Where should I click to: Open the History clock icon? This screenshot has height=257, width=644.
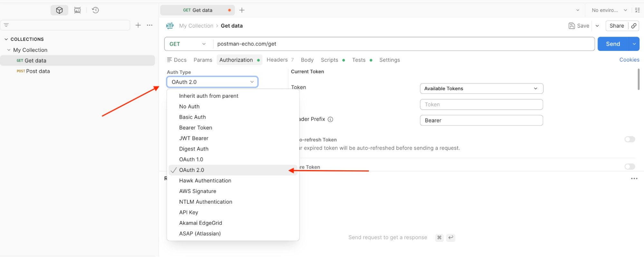pyautogui.click(x=95, y=10)
